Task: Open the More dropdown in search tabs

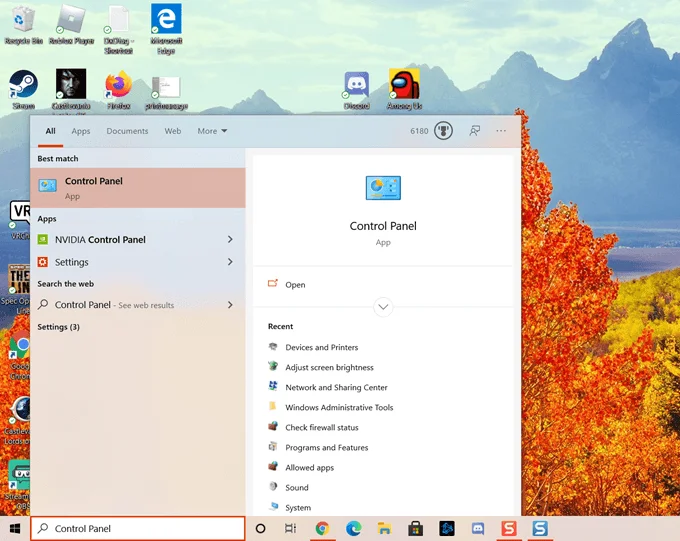Action: point(212,131)
